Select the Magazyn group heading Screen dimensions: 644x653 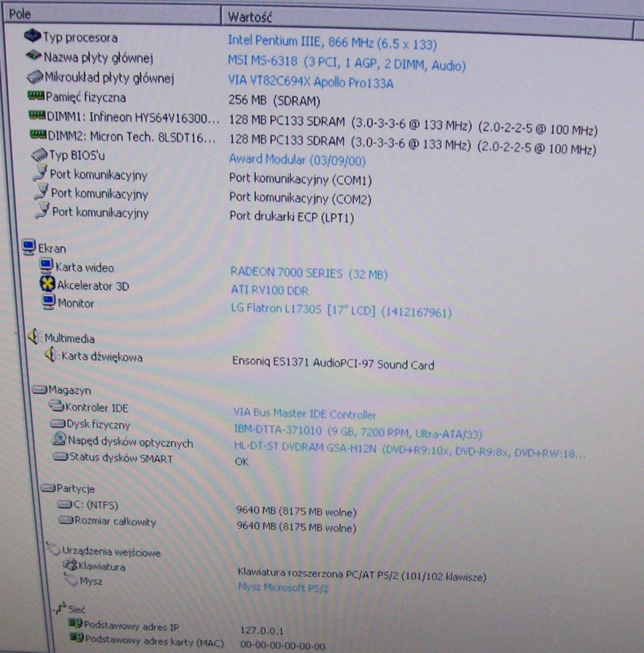coord(69,390)
